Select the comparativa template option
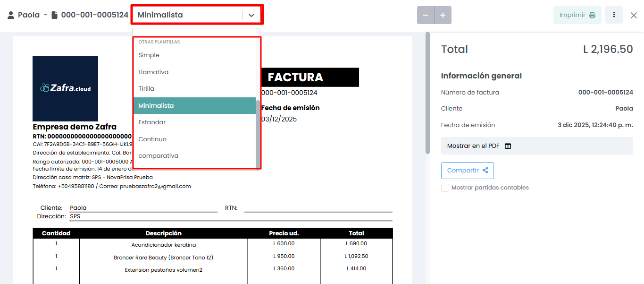644x284 pixels. (195, 156)
